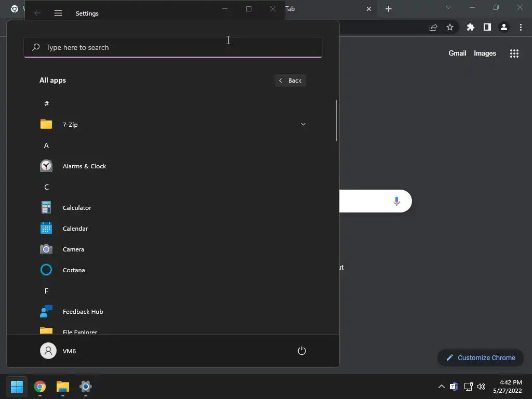Open the Images link
The image size is (532, 399).
coord(485,54)
